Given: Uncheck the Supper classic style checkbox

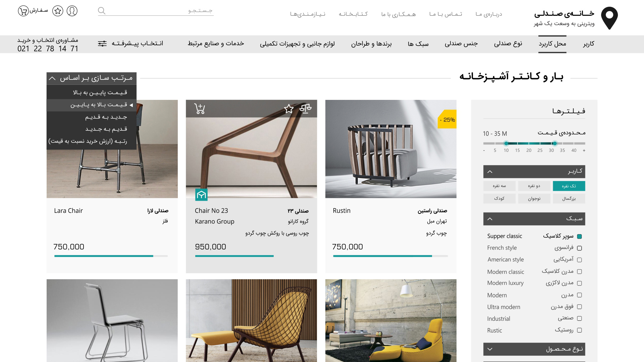Looking at the screenshot, I should tap(579, 236).
